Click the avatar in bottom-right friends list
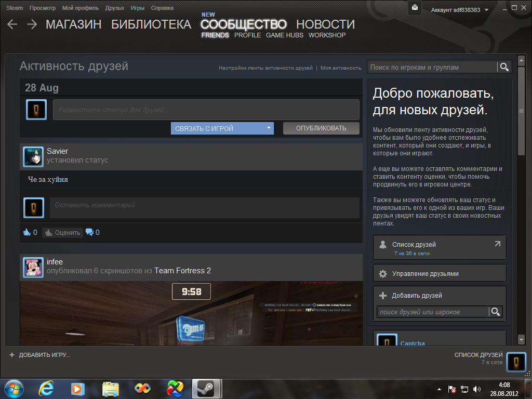The height and width of the screenshot is (399, 532). click(x=516, y=362)
